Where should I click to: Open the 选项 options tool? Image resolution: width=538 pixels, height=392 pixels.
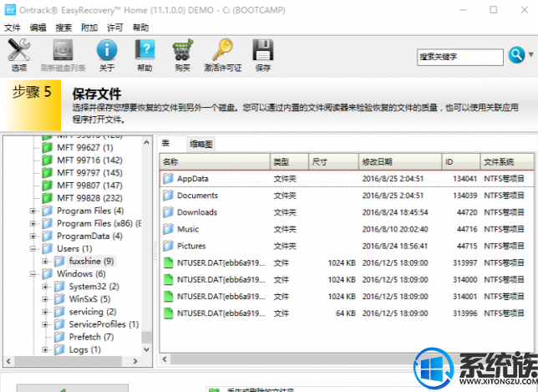coord(19,55)
